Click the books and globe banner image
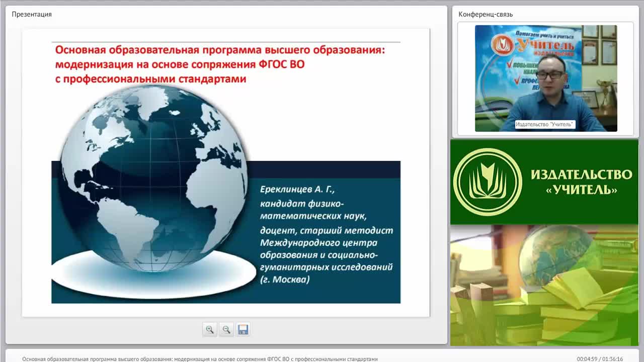644x362 pixels. coord(544,285)
